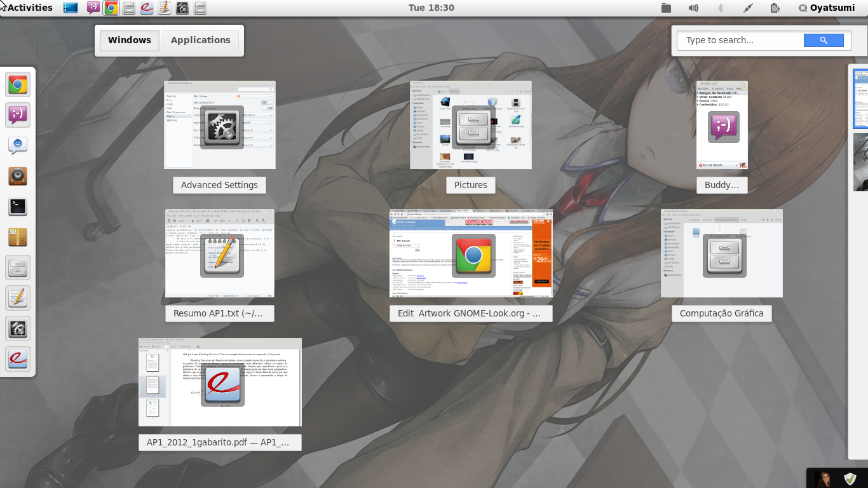The height and width of the screenshot is (488, 868).
Task: Click the Activities button
Action: [30, 8]
